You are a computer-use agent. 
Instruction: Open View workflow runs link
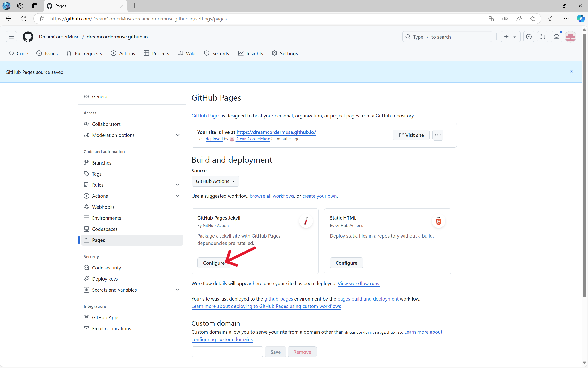coord(359,283)
